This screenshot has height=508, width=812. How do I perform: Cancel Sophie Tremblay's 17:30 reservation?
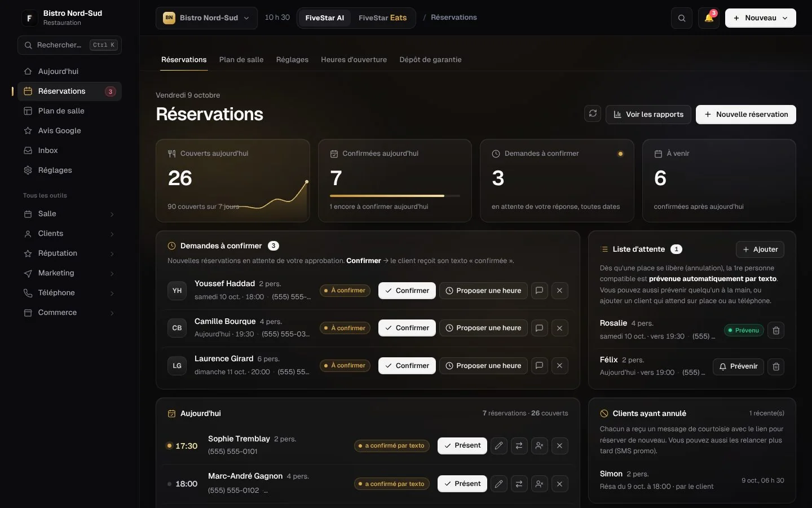(559, 446)
